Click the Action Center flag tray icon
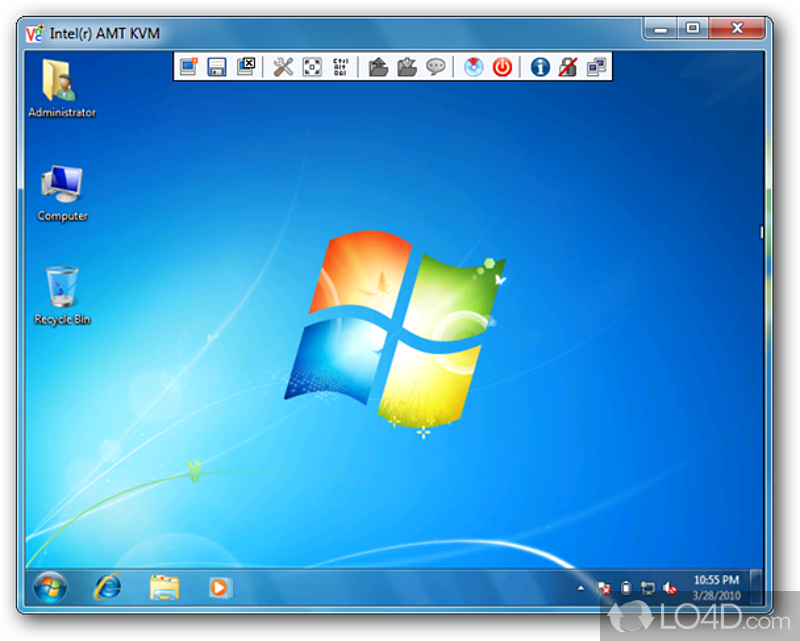Image resolution: width=800 pixels, height=641 pixels. point(604,588)
